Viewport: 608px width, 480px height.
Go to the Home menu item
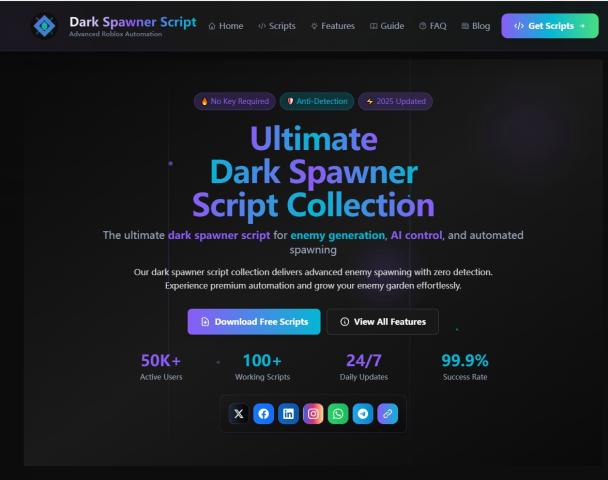tap(226, 26)
